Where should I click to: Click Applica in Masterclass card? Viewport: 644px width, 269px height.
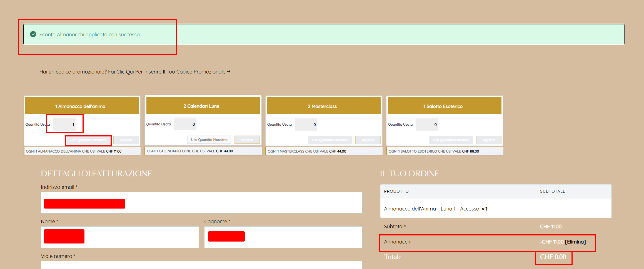pyautogui.click(x=368, y=140)
